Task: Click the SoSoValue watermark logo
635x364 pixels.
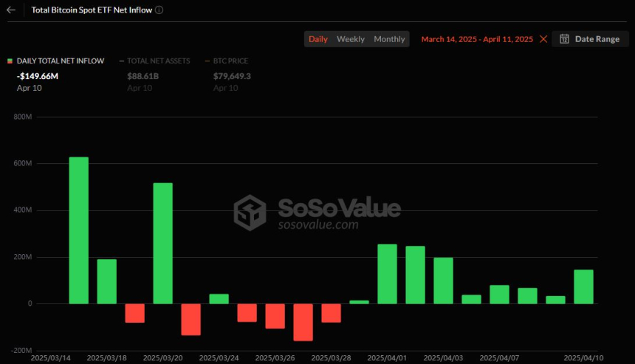Action: (x=250, y=213)
